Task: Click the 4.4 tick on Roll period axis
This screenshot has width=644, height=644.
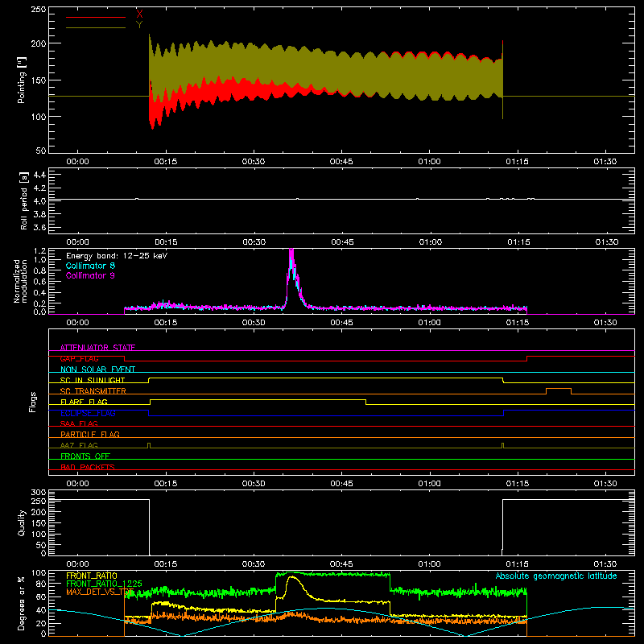Action: pos(39,175)
